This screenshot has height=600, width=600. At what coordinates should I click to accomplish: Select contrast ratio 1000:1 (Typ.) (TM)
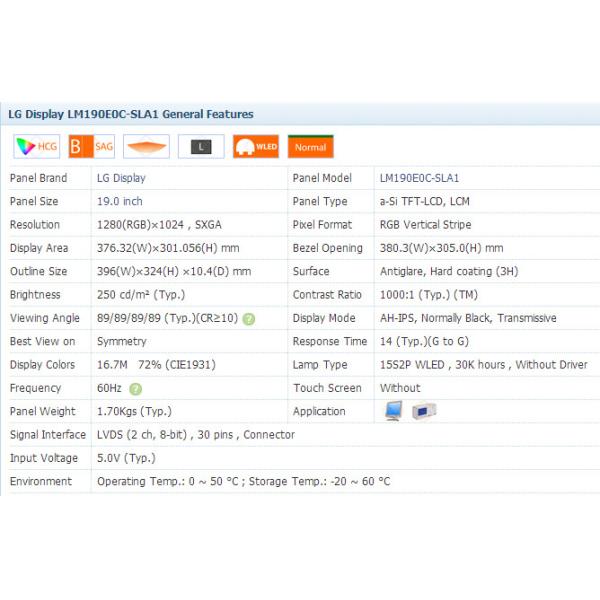pos(429,295)
